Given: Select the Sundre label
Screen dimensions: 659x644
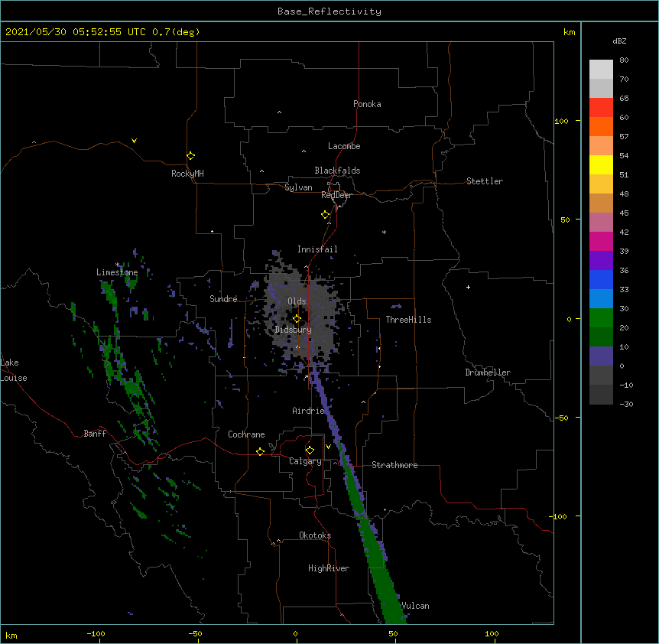Looking at the screenshot, I should 223,299.
